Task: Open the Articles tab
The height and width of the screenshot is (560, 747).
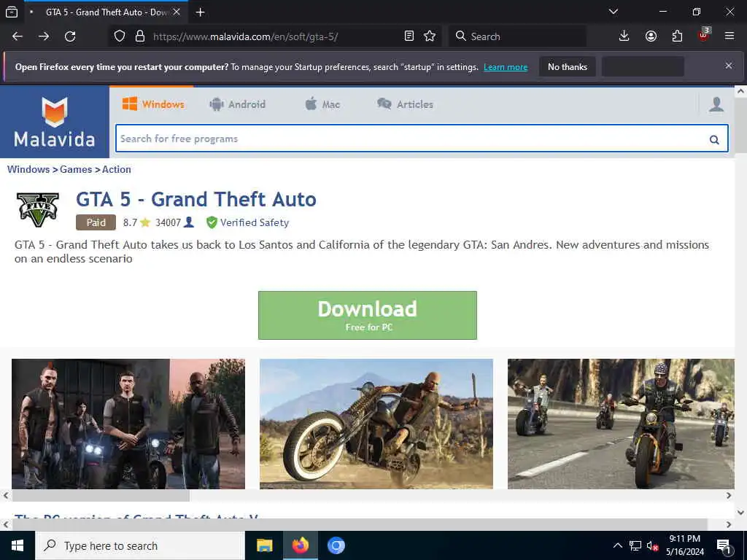Action: (x=405, y=104)
